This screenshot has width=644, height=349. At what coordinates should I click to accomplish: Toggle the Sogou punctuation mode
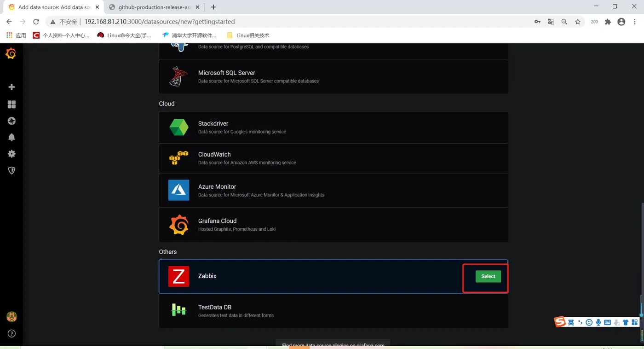point(580,322)
